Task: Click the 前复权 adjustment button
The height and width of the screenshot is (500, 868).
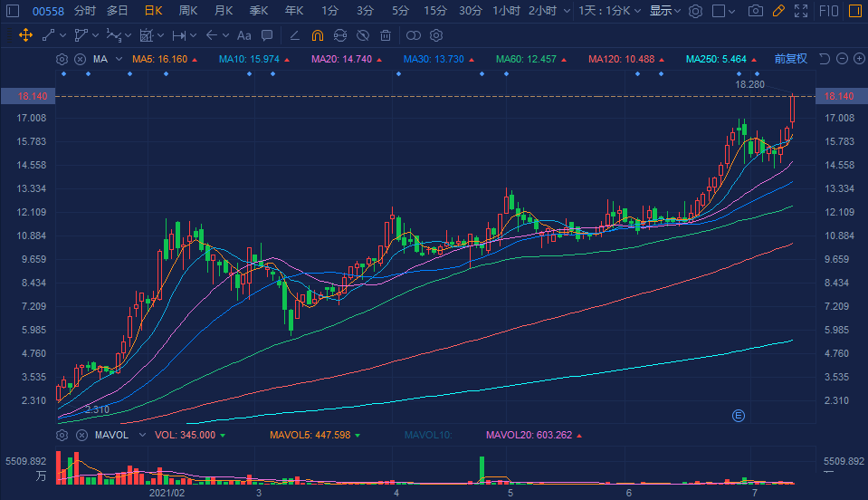Action: click(790, 59)
